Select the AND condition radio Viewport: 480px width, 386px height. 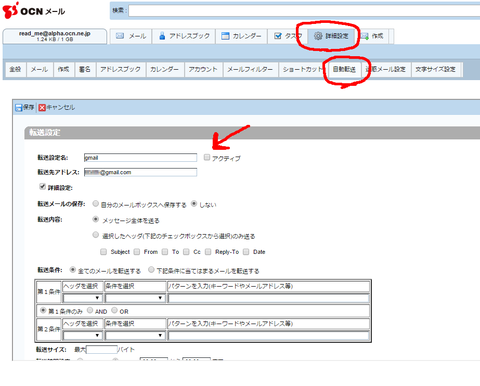[90, 310]
